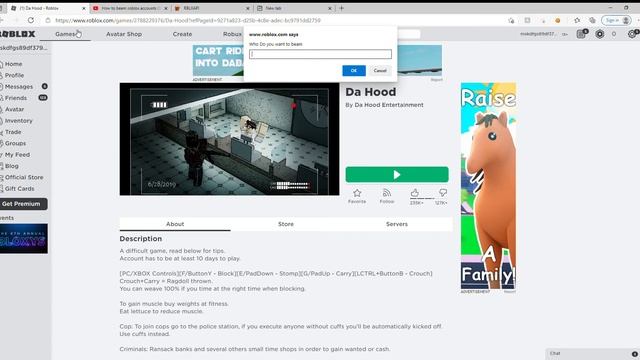This screenshot has width=640, height=360.
Task: Open Avatar in the sidebar
Action: (x=14, y=109)
